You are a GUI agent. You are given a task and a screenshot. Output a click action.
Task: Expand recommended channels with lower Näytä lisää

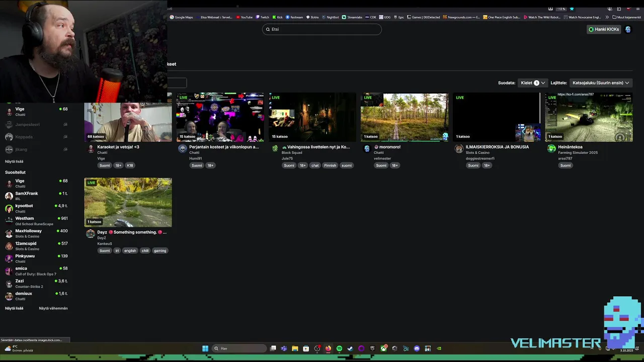(x=14, y=308)
